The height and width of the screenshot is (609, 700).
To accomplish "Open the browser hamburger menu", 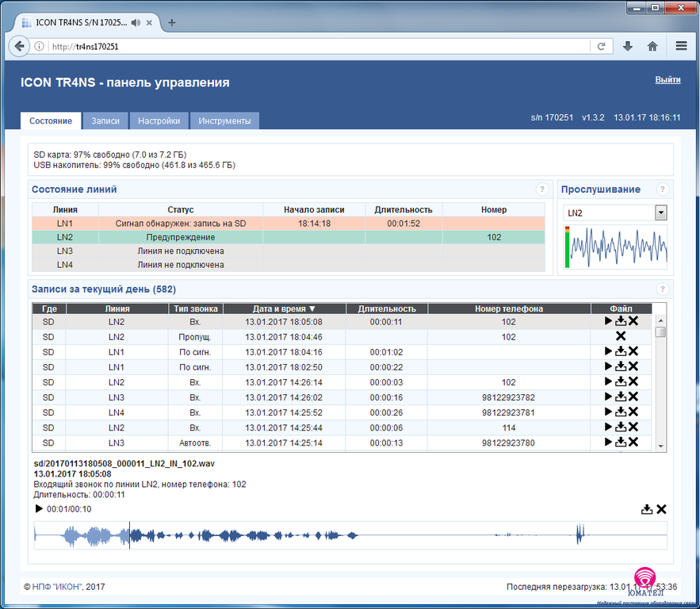I will pyautogui.click(x=681, y=46).
